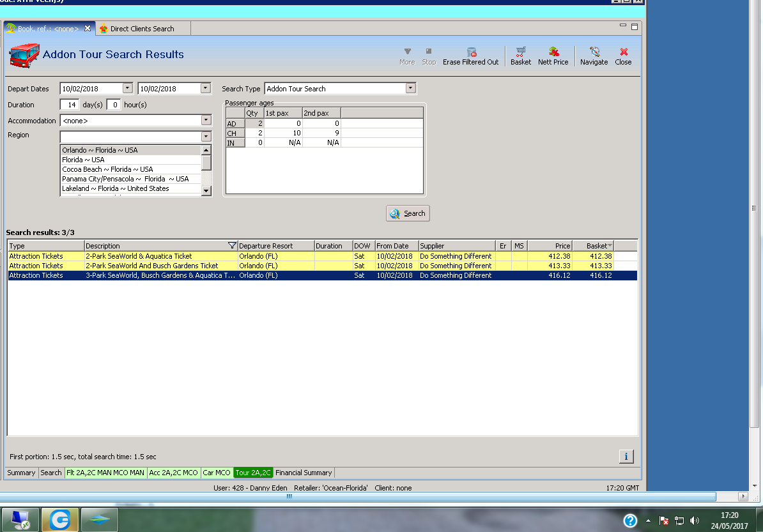This screenshot has width=763, height=532.
Task: Select 2-Park SeaWorld & Aquatica Ticket row
Action: click(322, 256)
